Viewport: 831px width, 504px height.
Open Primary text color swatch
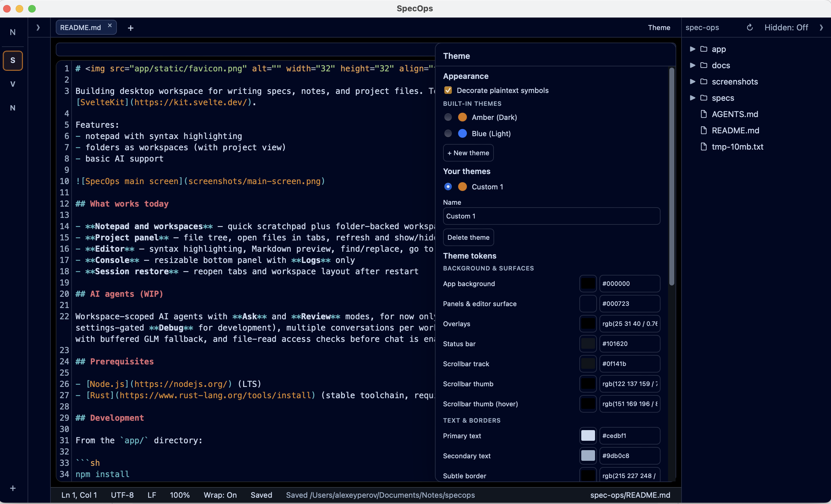coord(588,436)
